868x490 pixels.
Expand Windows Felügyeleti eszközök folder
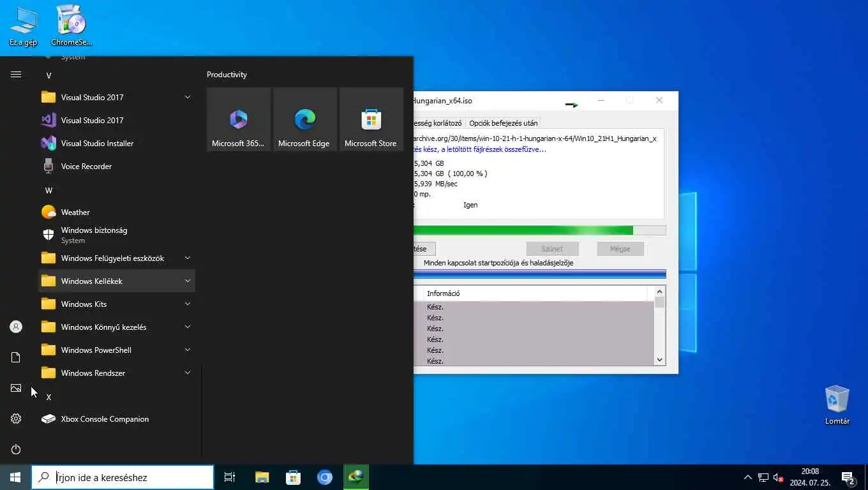[x=117, y=258]
